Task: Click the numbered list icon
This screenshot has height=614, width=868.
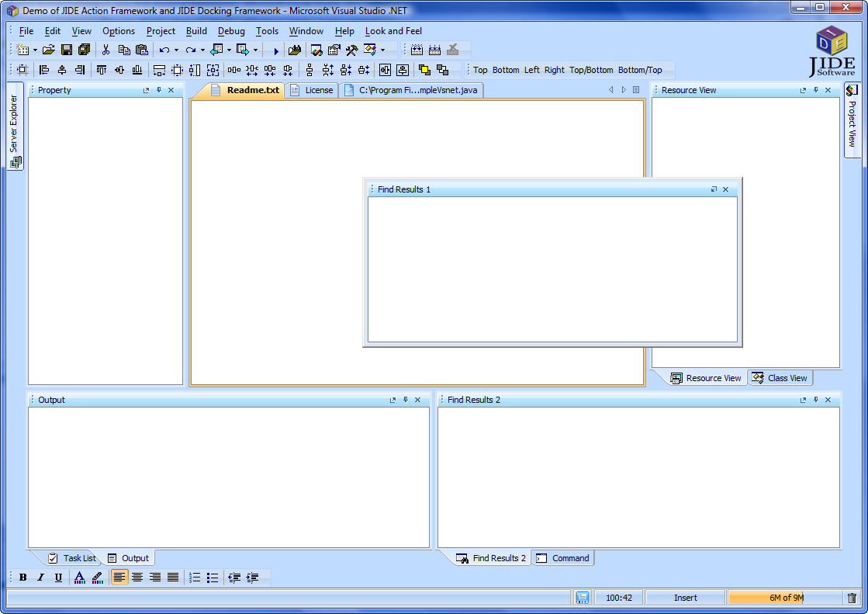Action: click(195, 578)
